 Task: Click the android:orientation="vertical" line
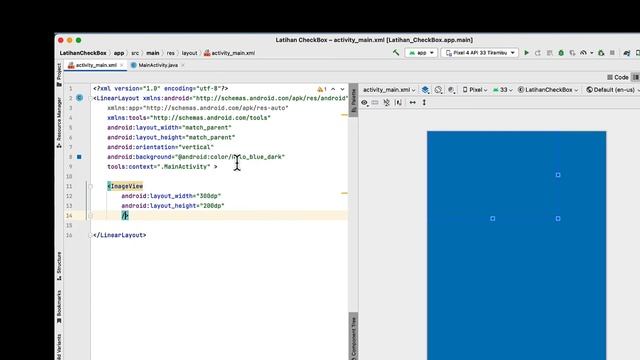(x=160, y=147)
